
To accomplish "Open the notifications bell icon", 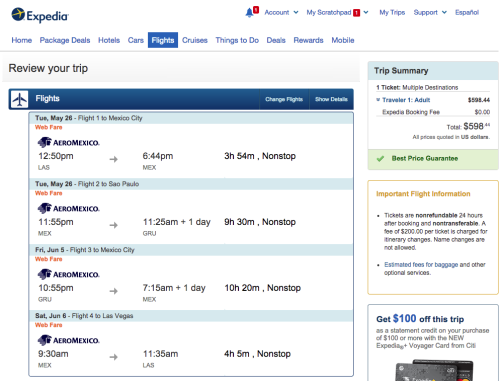I will click(x=249, y=13).
